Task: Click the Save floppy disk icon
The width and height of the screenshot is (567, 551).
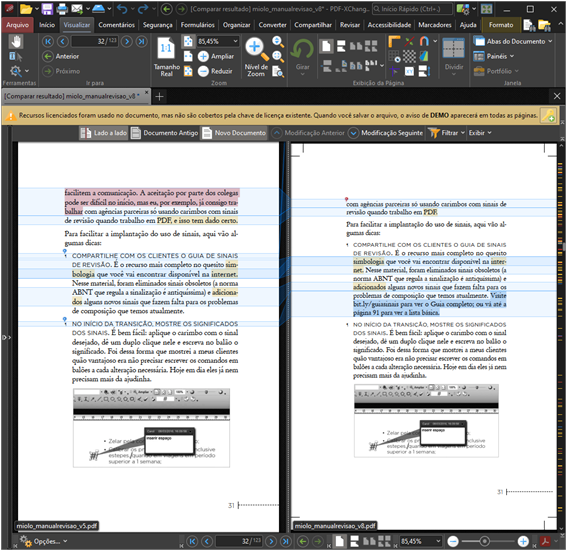Action: point(47,9)
